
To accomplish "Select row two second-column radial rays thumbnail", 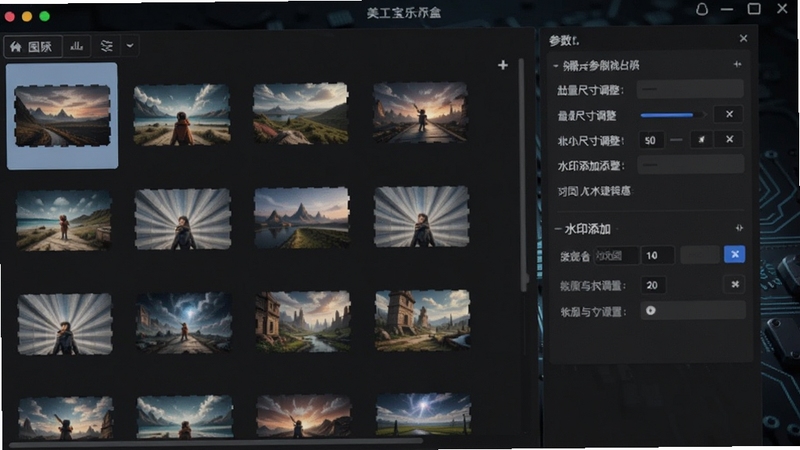I will pyautogui.click(x=183, y=219).
